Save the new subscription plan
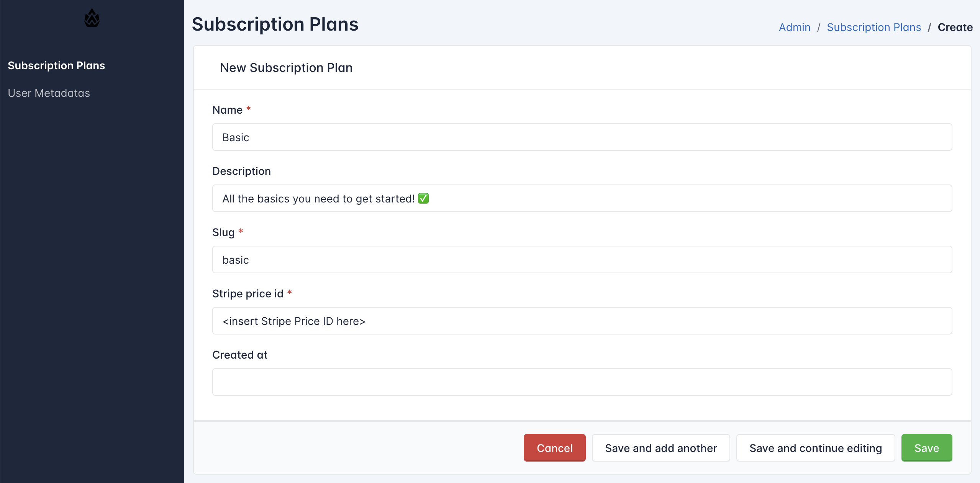This screenshot has height=483, width=980. [x=927, y=448]
